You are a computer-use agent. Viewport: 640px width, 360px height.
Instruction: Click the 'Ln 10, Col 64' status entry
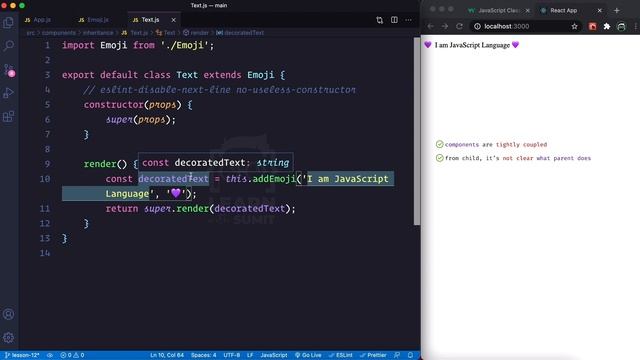tap(167, 355)
